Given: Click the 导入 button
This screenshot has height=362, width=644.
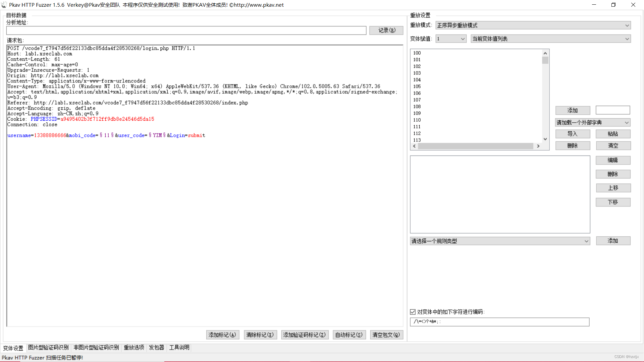Looking at the screenshot, I should [x=573, y=134].
